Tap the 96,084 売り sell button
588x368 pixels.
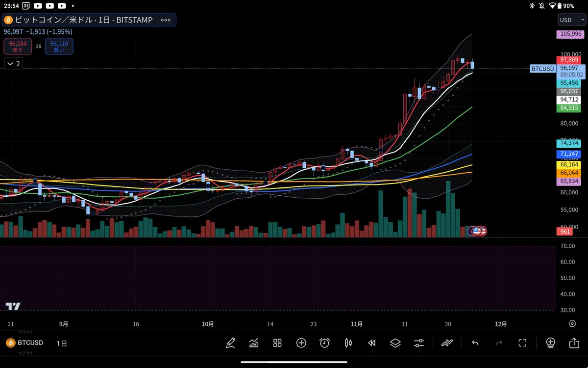pos(17,47)
